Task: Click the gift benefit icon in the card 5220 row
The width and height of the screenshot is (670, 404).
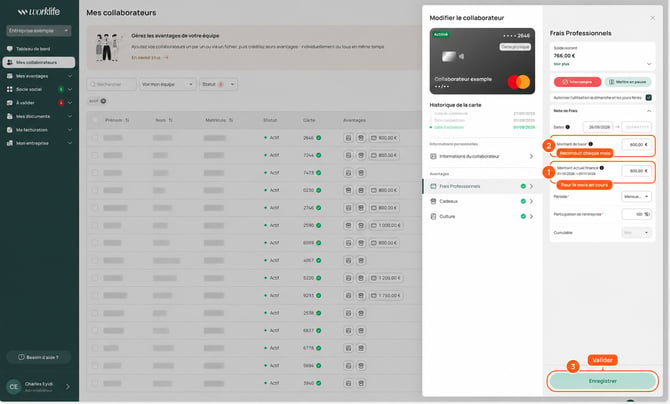Action: pyautogui.click(x=361, y=278)
